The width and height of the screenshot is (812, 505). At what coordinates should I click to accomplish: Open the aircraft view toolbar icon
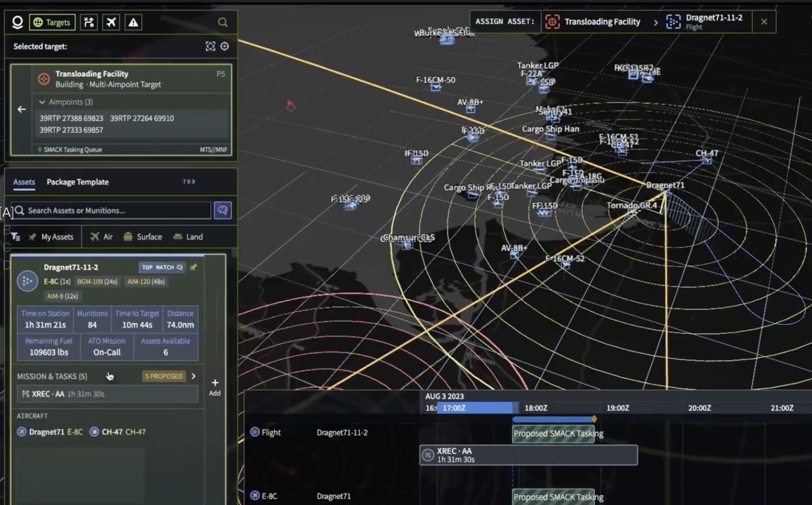111,22
